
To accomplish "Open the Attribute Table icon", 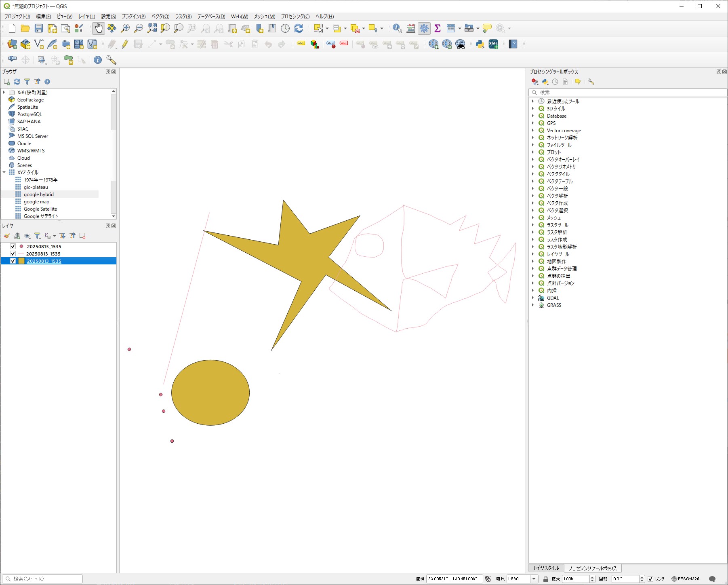I will pos(451,28).
